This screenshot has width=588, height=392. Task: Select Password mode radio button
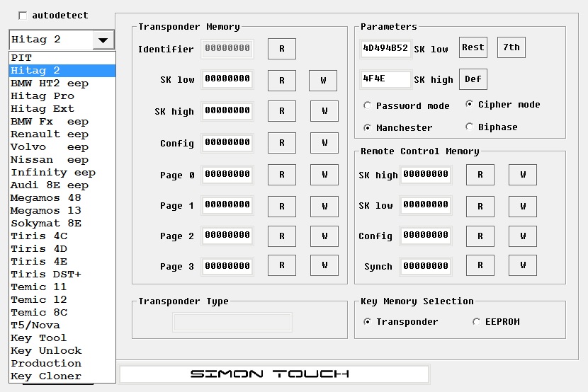pos(367,106)
